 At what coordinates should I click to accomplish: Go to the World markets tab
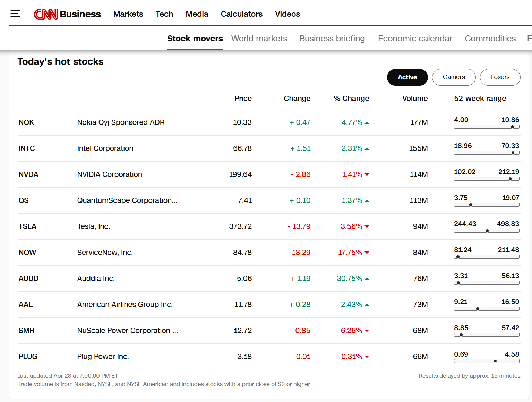tap(259, 39)
